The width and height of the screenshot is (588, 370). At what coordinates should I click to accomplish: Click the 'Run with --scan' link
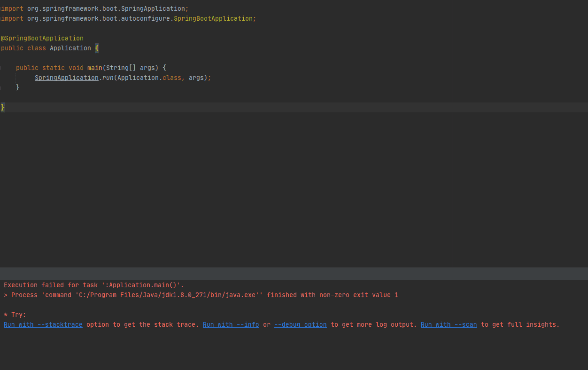(449, 324)
